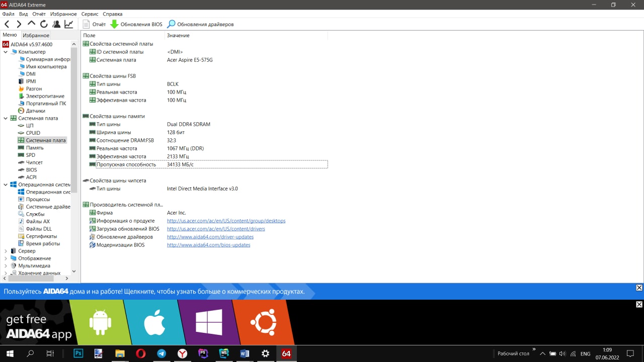Click the user Favorites icon in toolbar
The height and width of the screenshot is (362, 644).
(56, 24)
